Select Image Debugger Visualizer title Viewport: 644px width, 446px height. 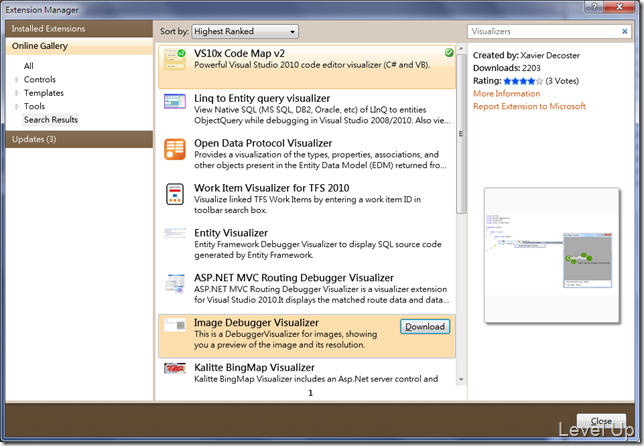(256, 322)
